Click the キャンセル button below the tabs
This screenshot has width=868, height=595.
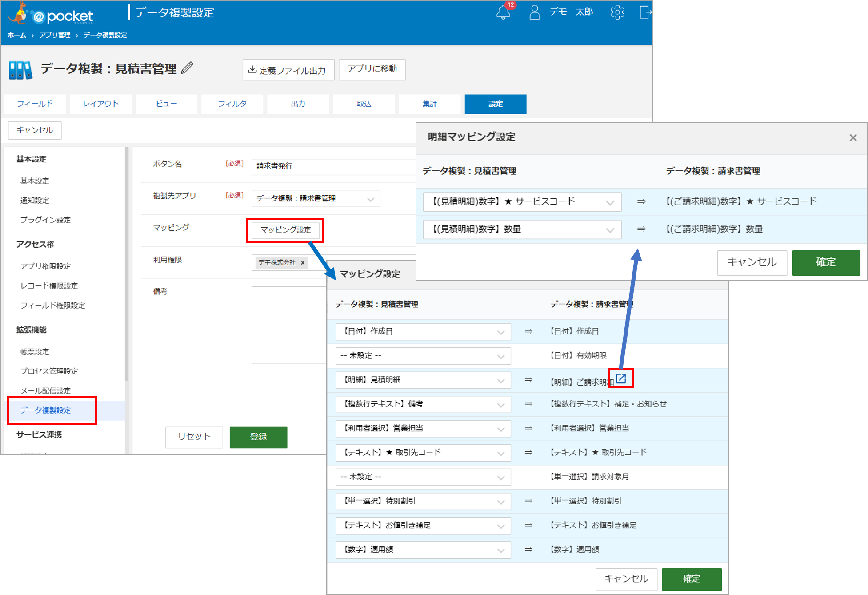(35, 130)
